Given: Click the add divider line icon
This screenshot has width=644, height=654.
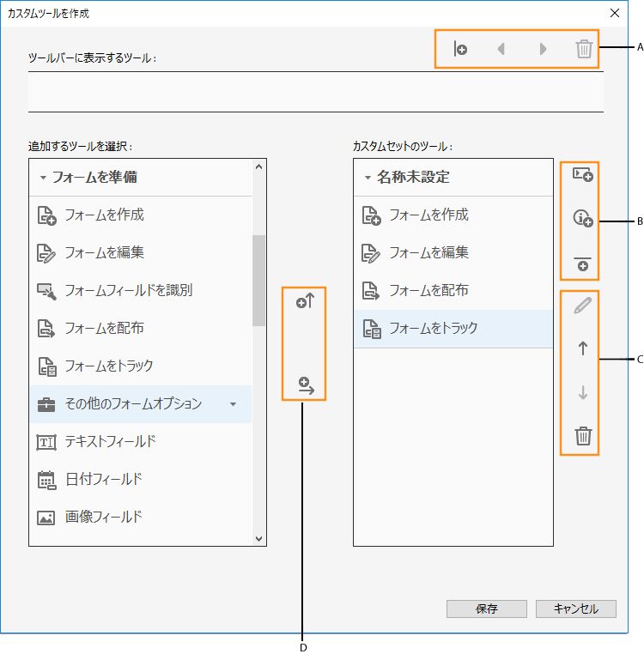Looking at the screenshot, I should [583, 263].
